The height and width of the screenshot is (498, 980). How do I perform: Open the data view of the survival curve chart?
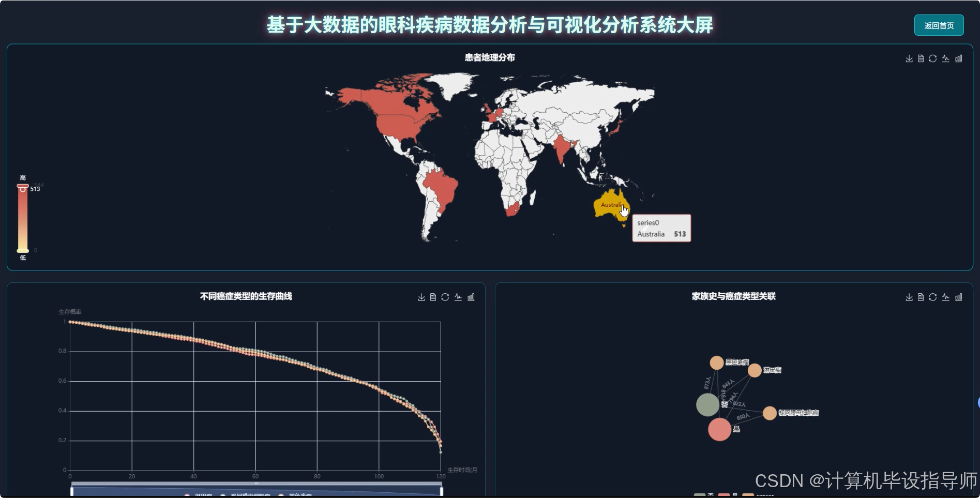coord(433,297)
